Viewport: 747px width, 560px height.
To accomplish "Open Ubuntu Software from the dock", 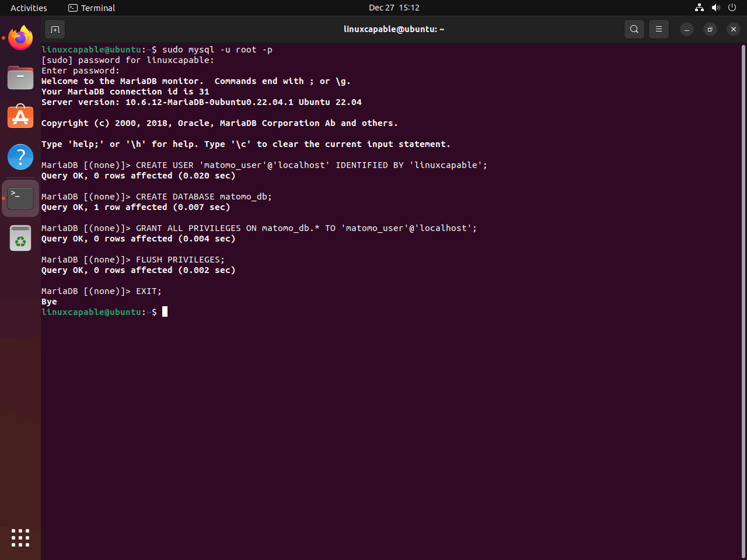I will [20, 117].
